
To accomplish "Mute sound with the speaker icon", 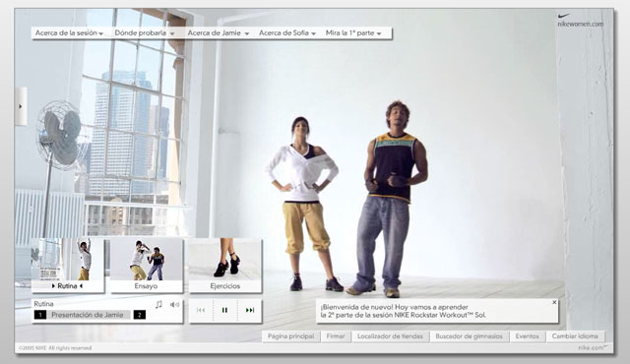I will tap(175, 305).
